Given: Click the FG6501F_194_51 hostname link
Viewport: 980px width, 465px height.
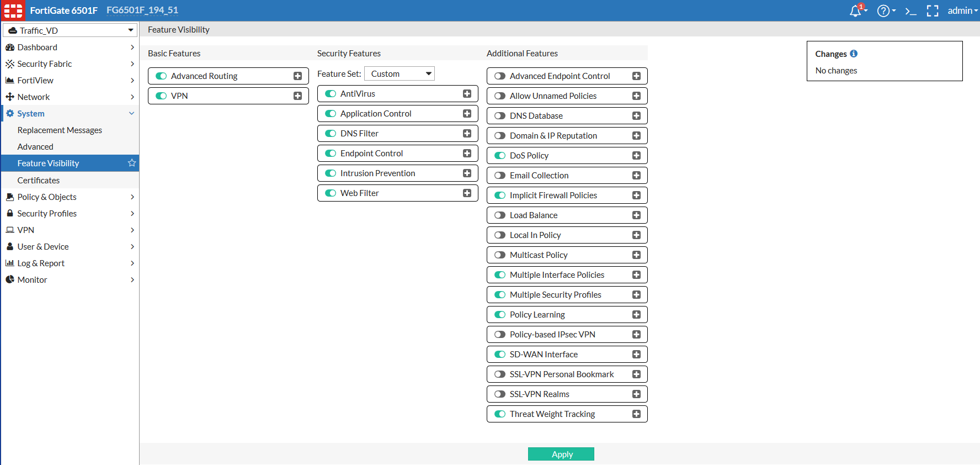Looking at the screenshot, I should (142, 10).
